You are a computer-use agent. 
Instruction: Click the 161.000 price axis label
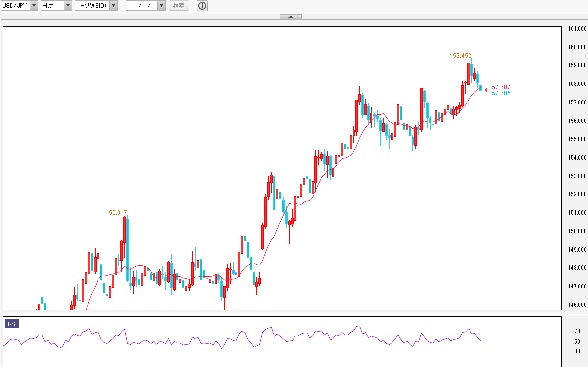pyautogui.click(x=577, y=29)
